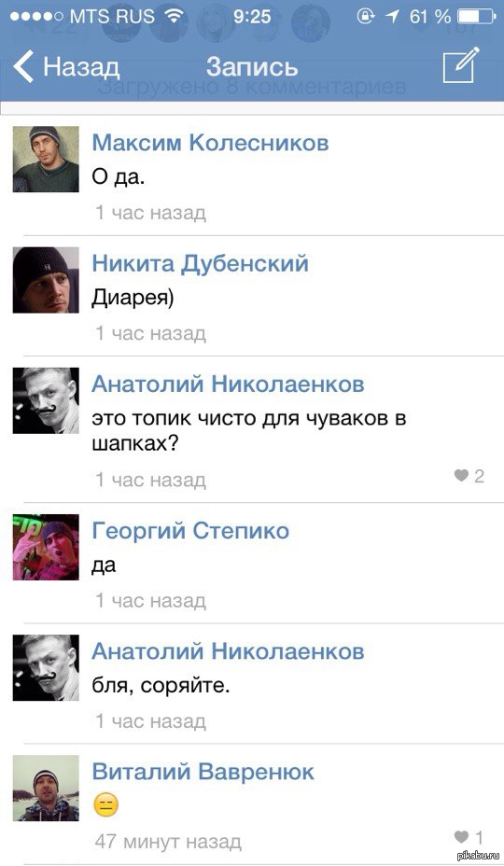Tap Никита Дубенский's avatar in black hat
Image resolution: width=504 pixels, height=866 pixels.
(46, 280)
